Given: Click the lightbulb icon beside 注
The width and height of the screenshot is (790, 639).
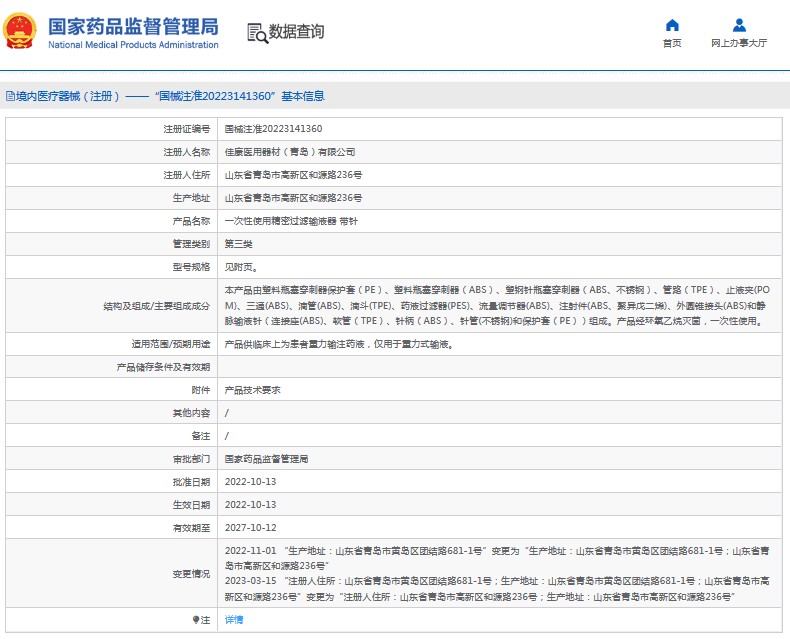Looking at the screenshot, I should coord(196,620).
